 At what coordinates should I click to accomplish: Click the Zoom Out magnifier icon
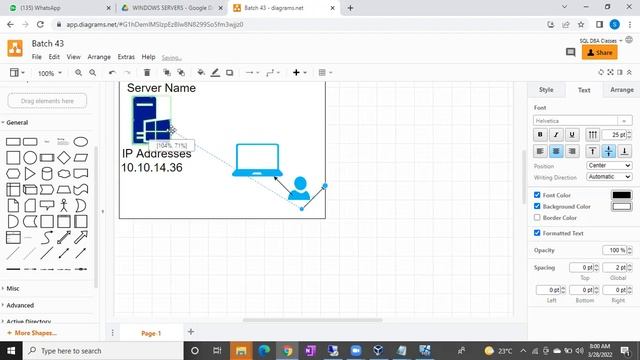(x=93, y=73)
